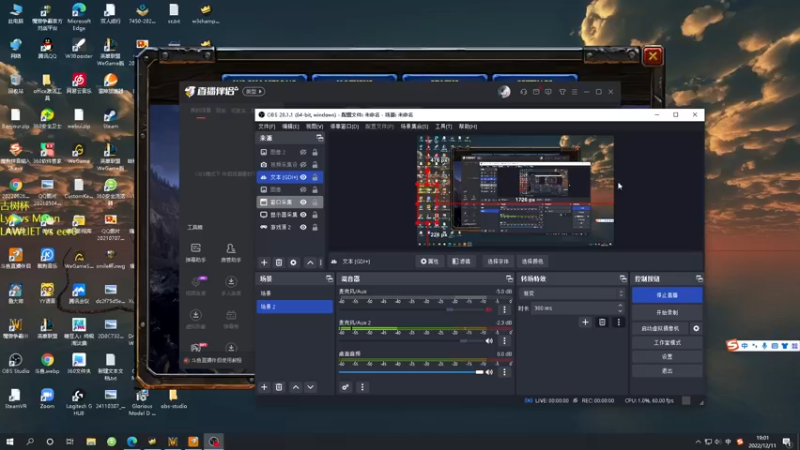Click the 属性 properties button on source toolbar
Screen dimensions: 800x450
430,261
